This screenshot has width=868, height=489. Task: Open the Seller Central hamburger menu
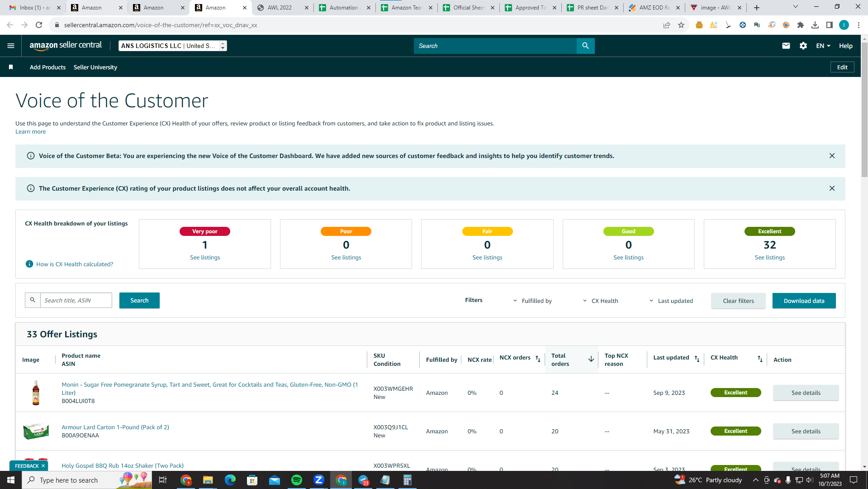click(11, 46)
